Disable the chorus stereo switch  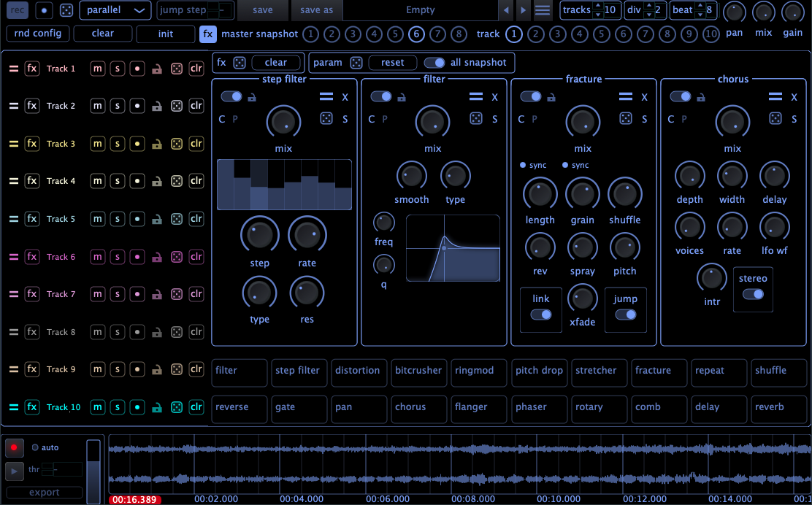coord(753,293)
